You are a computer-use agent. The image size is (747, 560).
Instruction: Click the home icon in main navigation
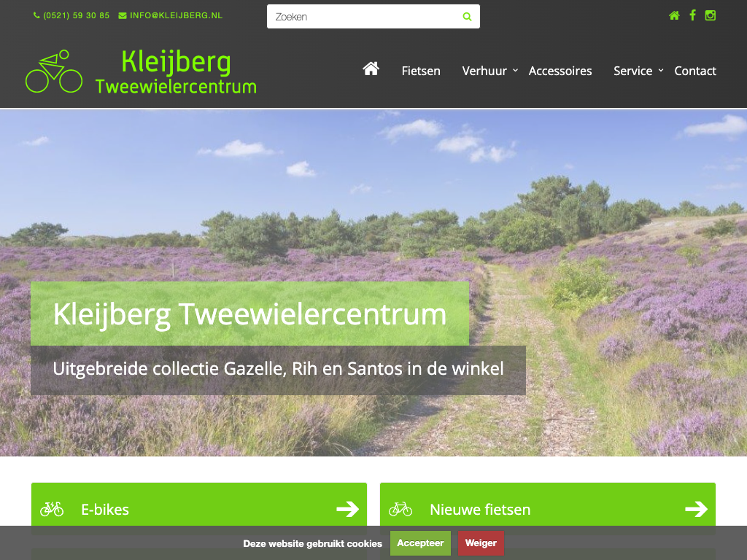371,69
